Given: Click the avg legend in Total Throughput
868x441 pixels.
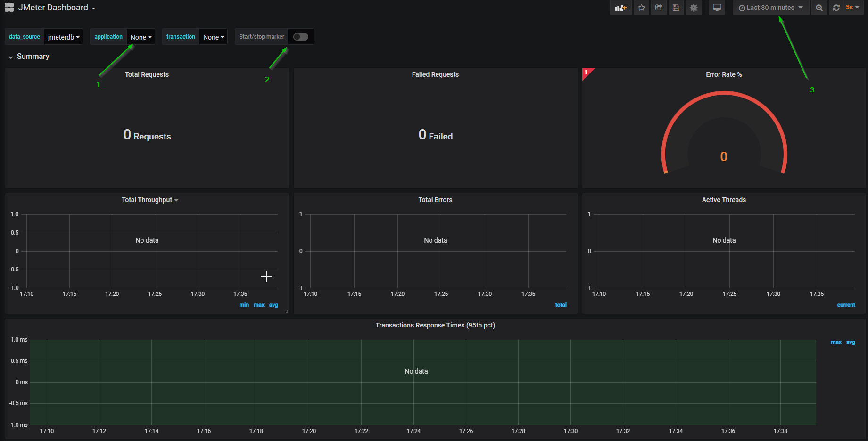Looking at the screenshot, I should click(x=273, y=305).
